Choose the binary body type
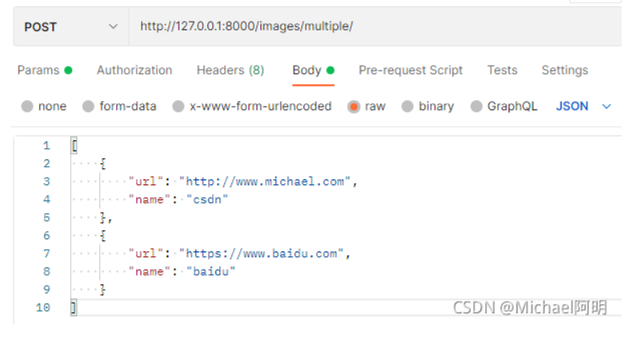Image resolution: width=644 pixels, height=342 pixels. 408,107
